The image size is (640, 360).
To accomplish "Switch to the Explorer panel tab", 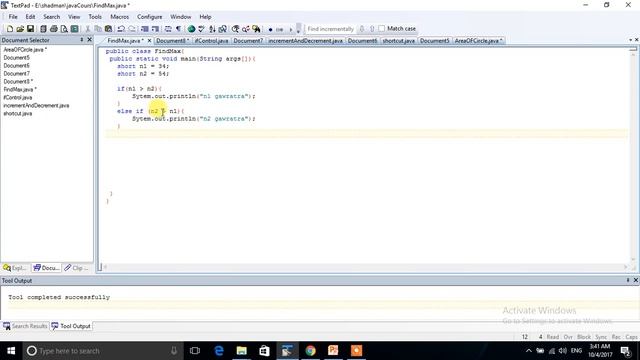I will coord(16,268).
